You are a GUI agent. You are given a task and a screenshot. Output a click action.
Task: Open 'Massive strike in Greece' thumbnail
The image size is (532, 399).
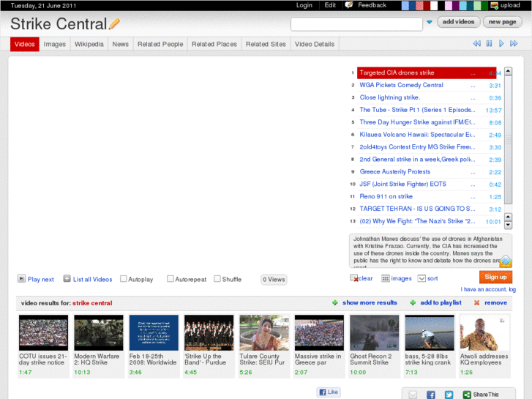319,332
